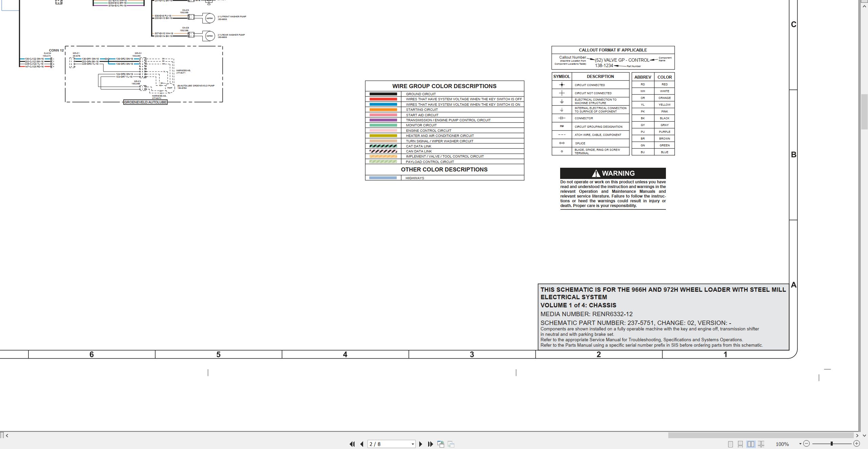Click the horizontal scrollbar right arrow

pyautogui.click(x=857, y=435)
